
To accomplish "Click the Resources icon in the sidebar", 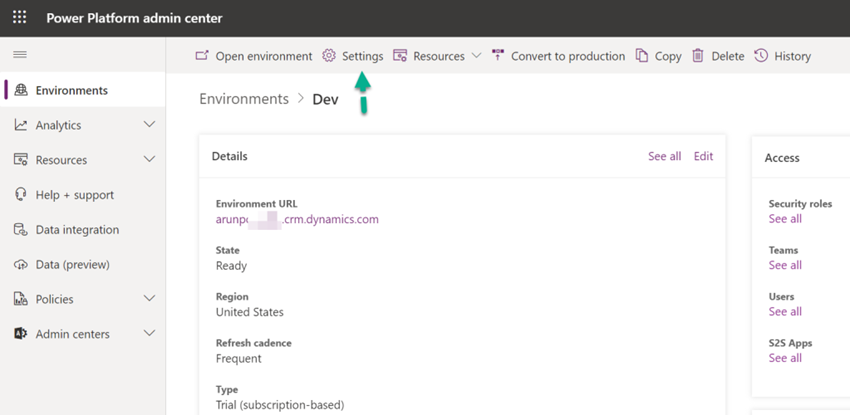I will pos(21,160).
